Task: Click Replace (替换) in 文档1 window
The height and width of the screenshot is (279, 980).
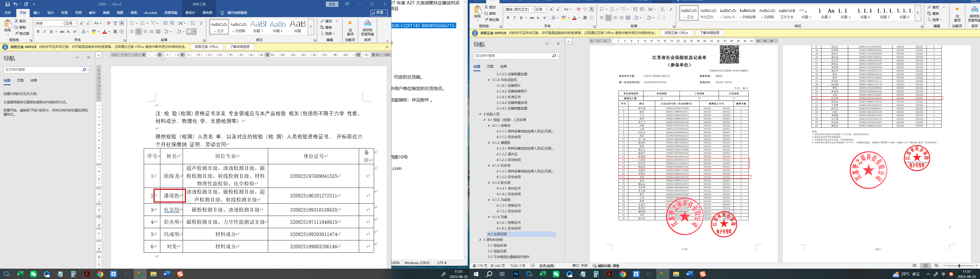Action: (326, 27)
